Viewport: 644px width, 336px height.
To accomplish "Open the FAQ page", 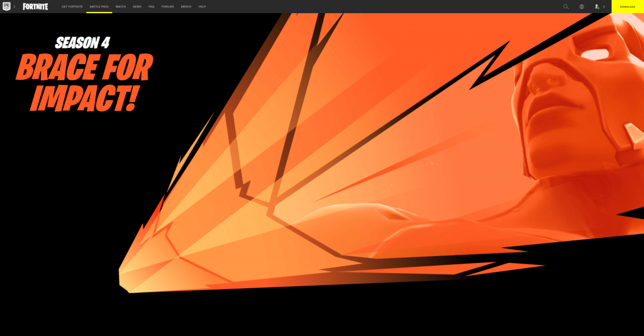I will coord(152,6).
